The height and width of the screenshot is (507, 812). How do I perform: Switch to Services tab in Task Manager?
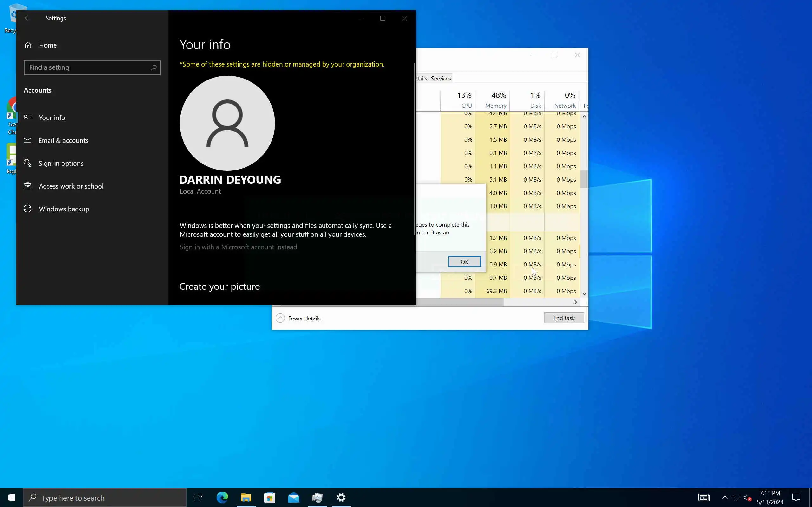[x=441, y=79]
